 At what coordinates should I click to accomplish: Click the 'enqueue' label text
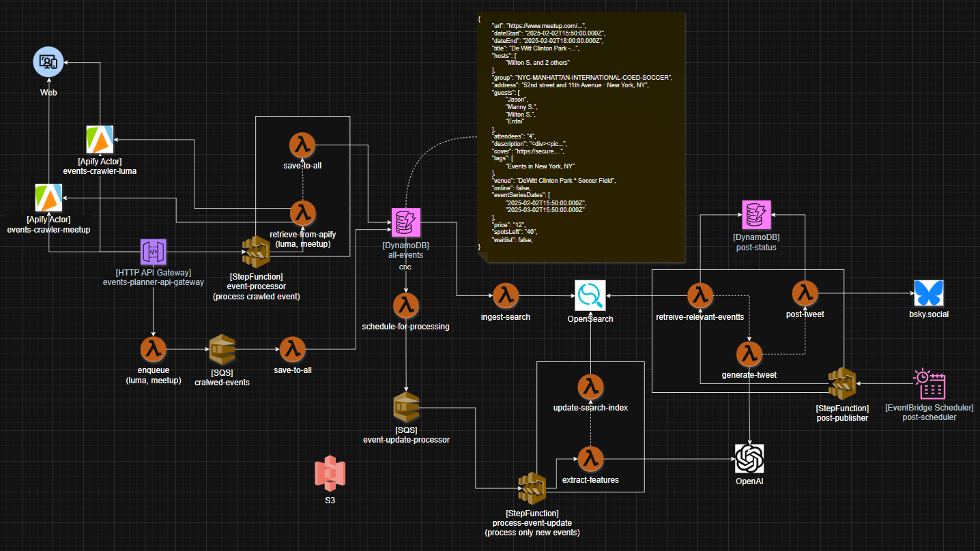[x=154, y=371]
